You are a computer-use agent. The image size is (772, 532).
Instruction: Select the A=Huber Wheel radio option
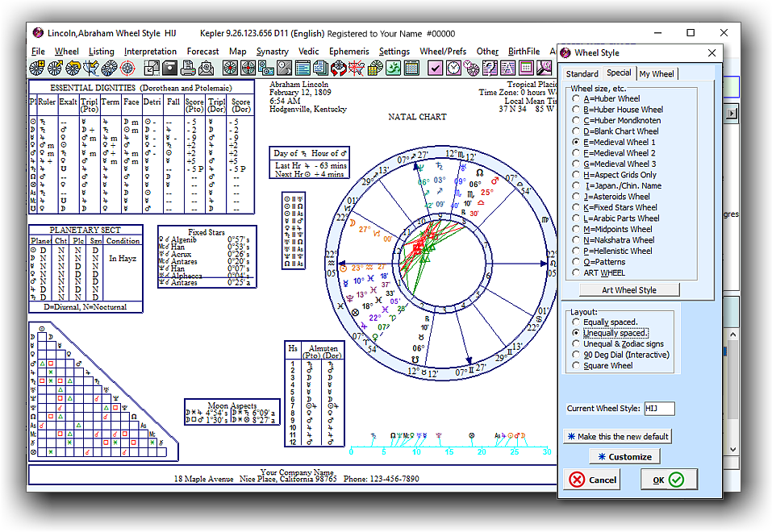tap(575, 99)
